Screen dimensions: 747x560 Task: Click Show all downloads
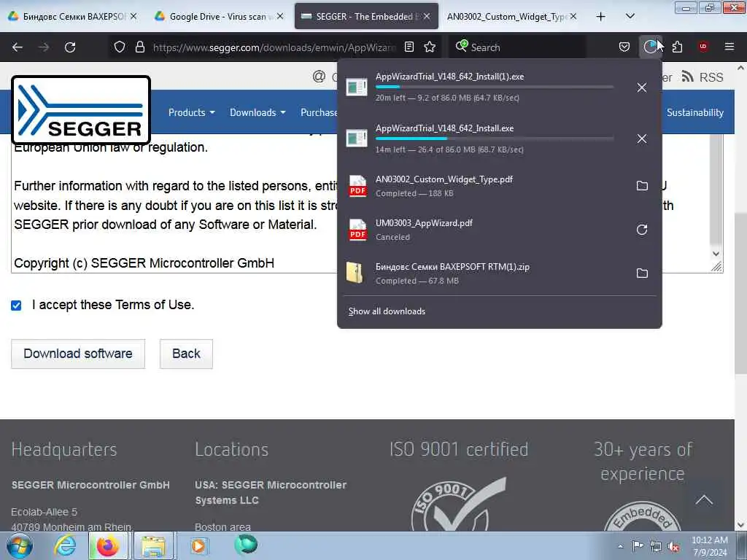[387, 311]
